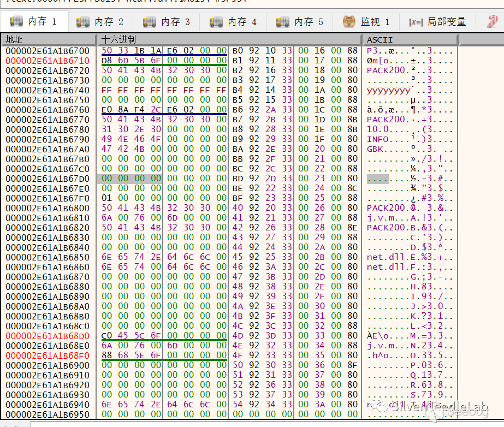Select red address 000002E61A1B68D0

pos(47,336)
